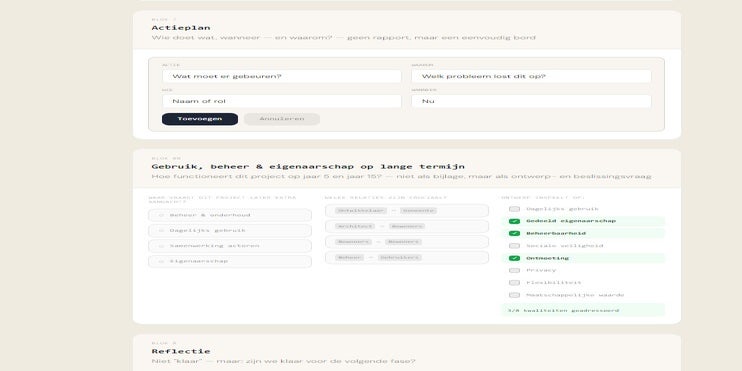The image size is (742, 371).
Task: Open the 'Nu' timing dropdown
Action: (531, 101)
